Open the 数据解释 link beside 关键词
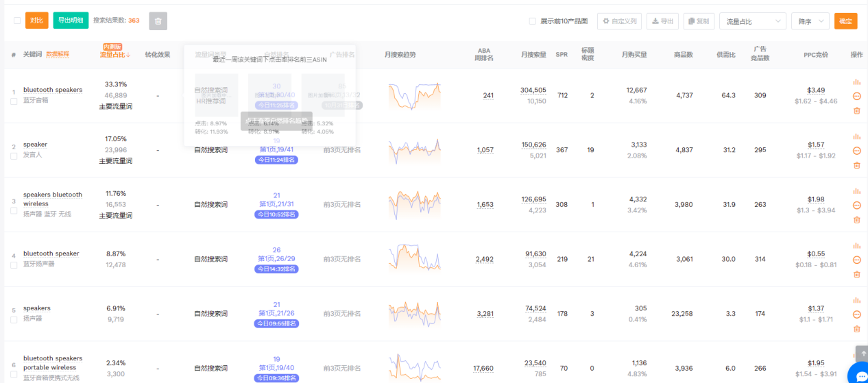868x383 pixels. 58,55
